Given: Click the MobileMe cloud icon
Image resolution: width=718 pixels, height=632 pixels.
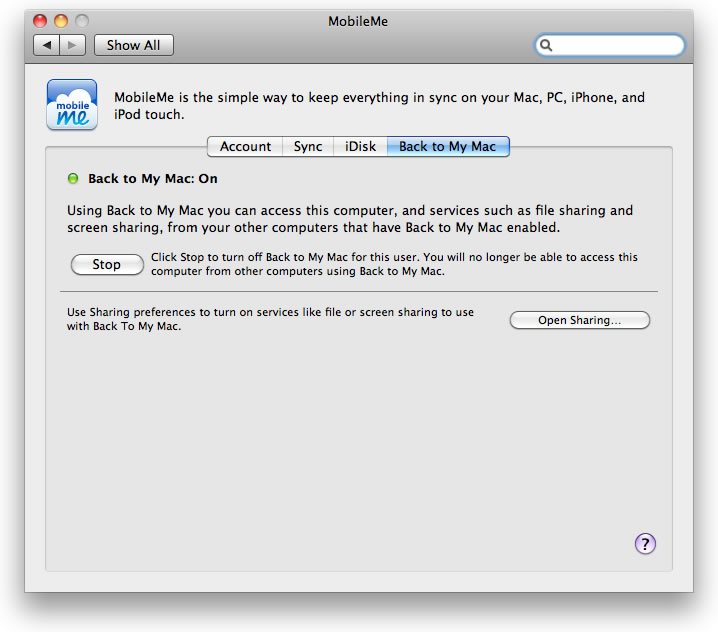Looking at the screenshot, I should tap(72, 104).
